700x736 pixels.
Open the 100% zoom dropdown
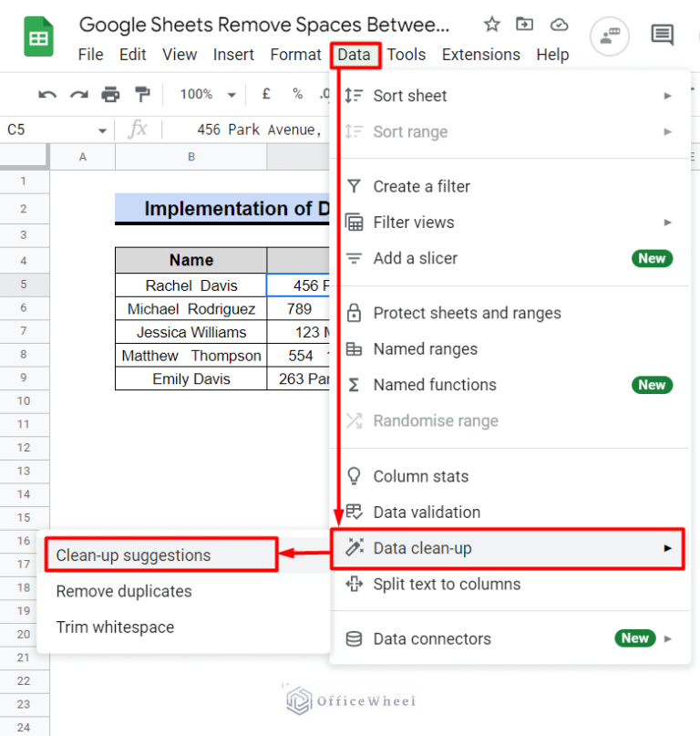[x=207, y=94]
